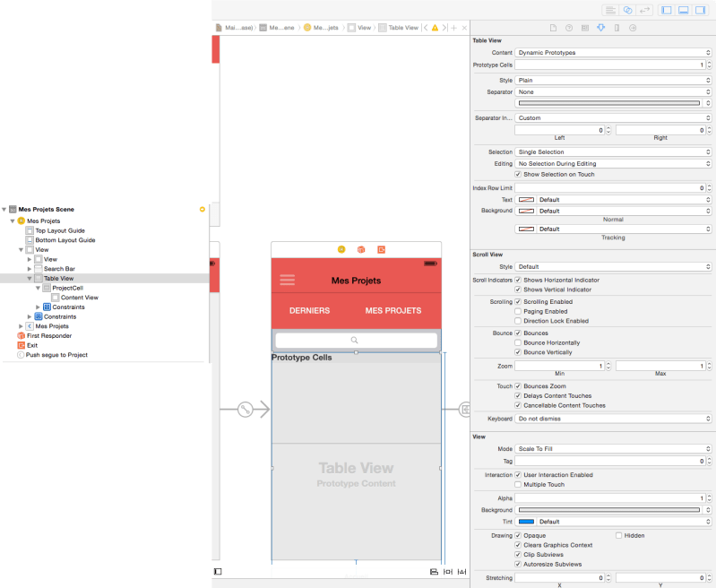
Task: Select the View crumb in jump bar
Action: (x=359, y=28)
